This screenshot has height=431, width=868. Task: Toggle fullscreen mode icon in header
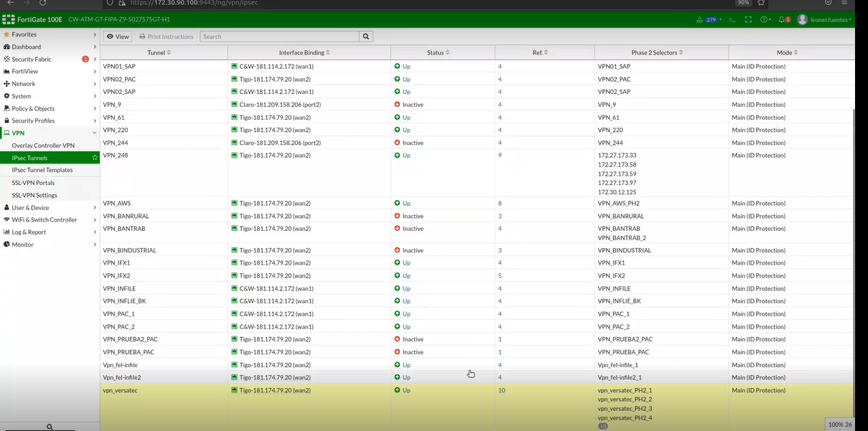pyautogui.click(x=748, y=19)
